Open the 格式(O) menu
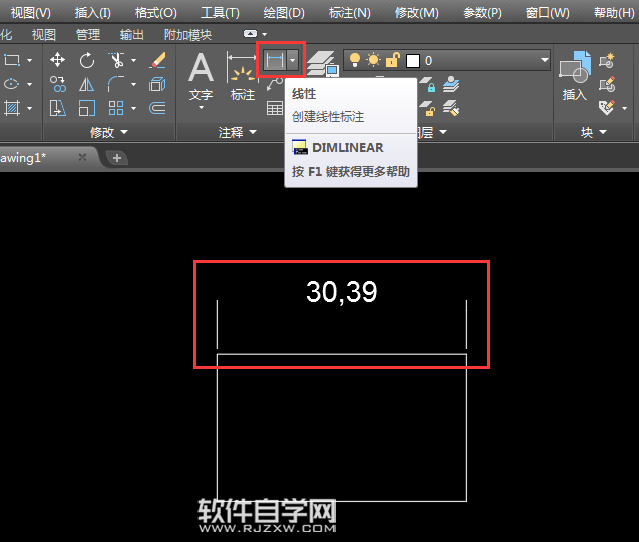Viewport: 639px width, 542px height. (x=156, y=13)
